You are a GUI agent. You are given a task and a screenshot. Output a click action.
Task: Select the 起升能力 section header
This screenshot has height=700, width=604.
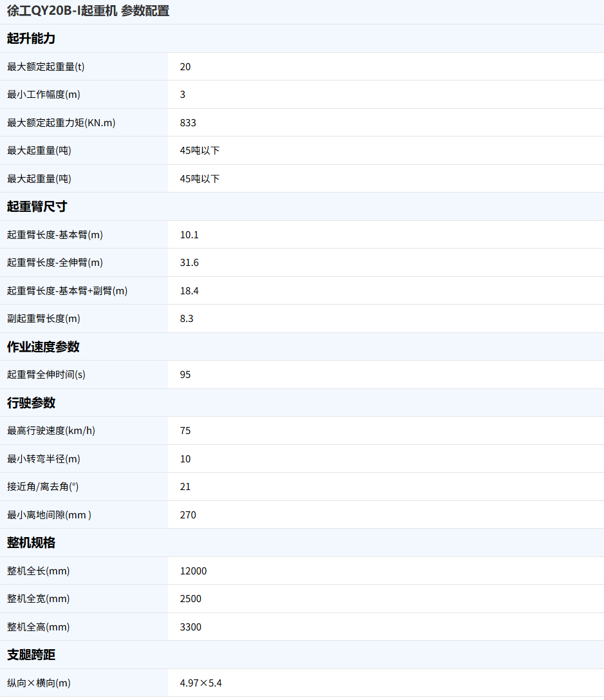[31, 39]
